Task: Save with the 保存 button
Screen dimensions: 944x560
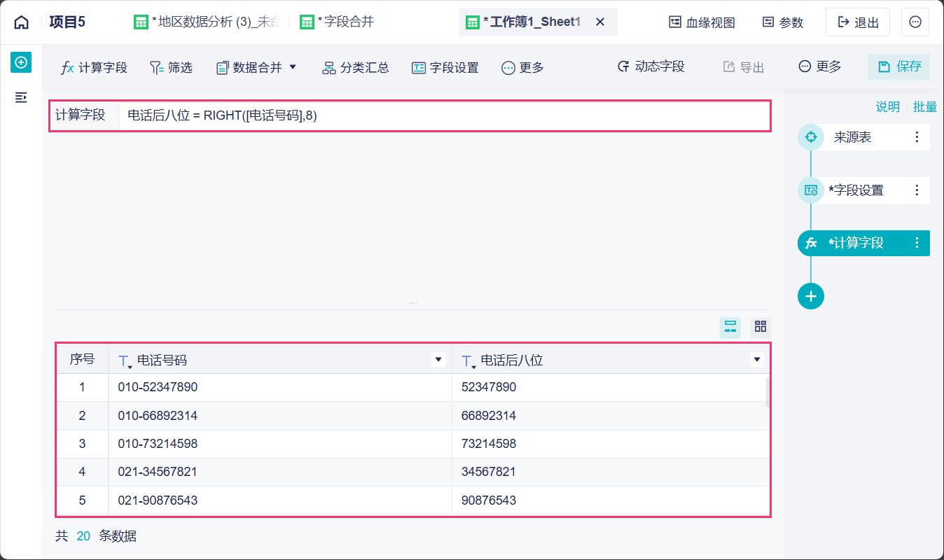Action: [x=899, y=66]
